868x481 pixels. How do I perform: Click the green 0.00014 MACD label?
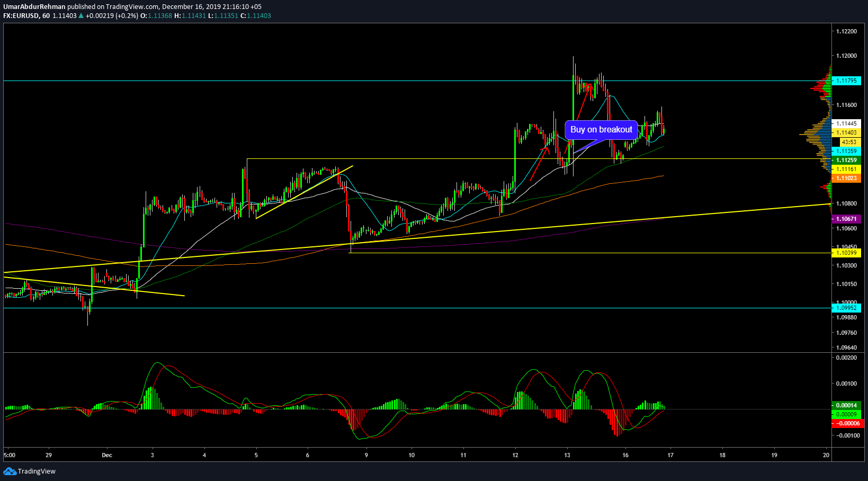pyautogui.click(x=846, y=405)
